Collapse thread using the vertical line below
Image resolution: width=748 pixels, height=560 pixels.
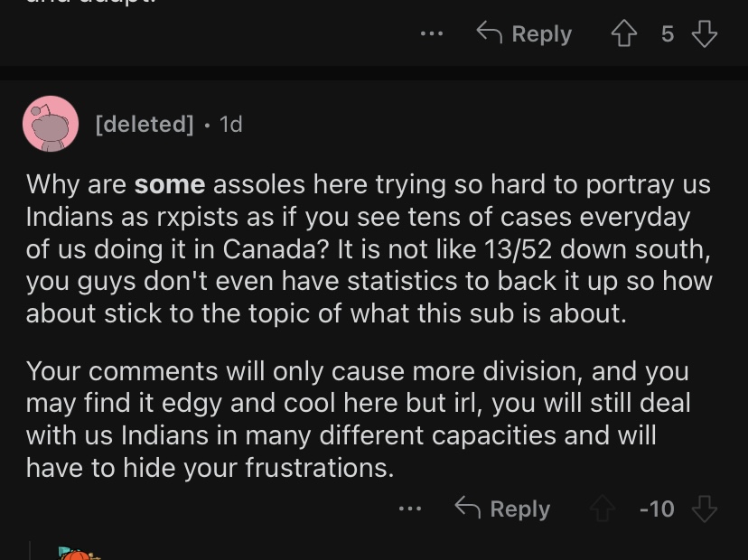click(x=30, y=550)
